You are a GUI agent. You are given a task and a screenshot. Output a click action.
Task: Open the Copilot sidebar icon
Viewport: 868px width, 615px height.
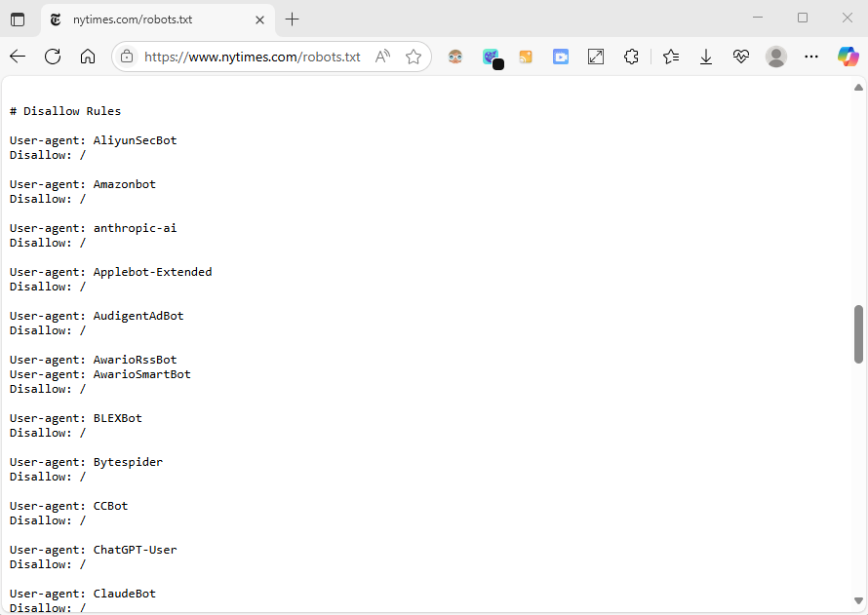tap(848, 57)
